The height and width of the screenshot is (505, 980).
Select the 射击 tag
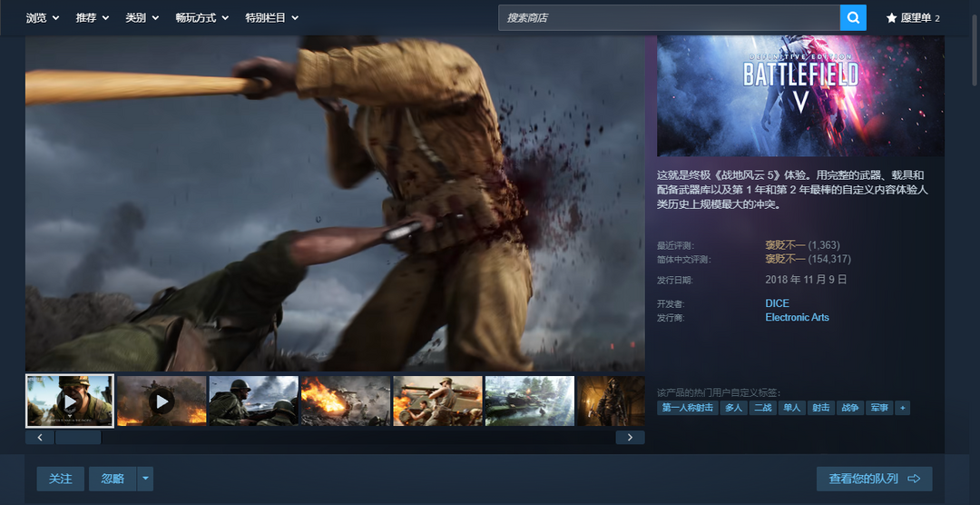click(820, 408)
